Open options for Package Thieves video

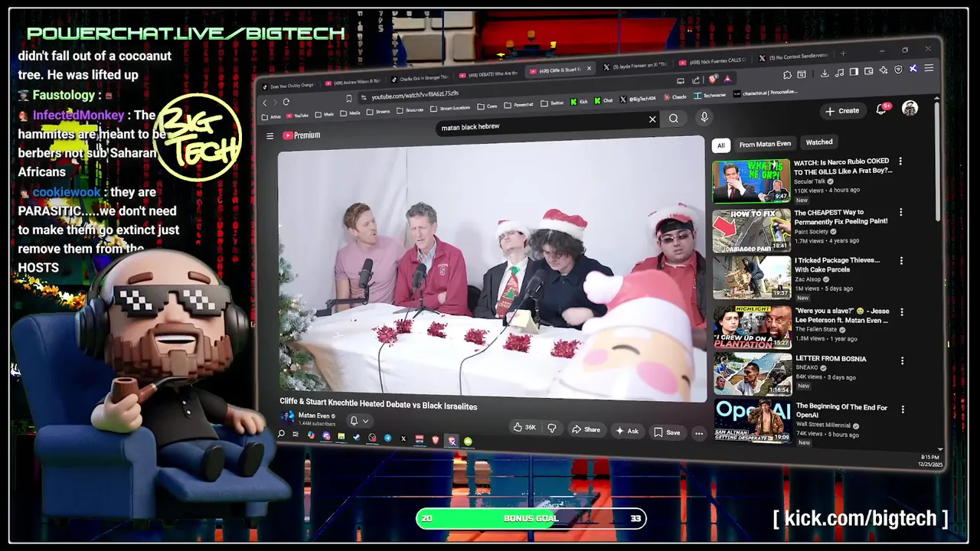point(900,261)
